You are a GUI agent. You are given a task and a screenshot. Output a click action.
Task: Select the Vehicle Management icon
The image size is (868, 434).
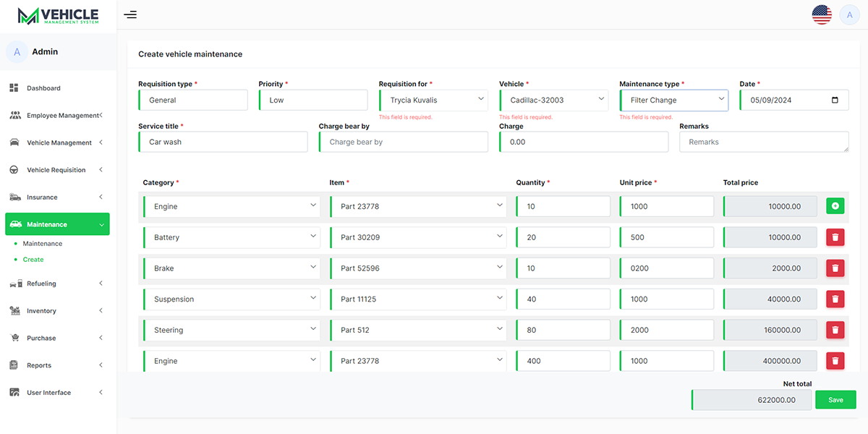click(15, 142)
